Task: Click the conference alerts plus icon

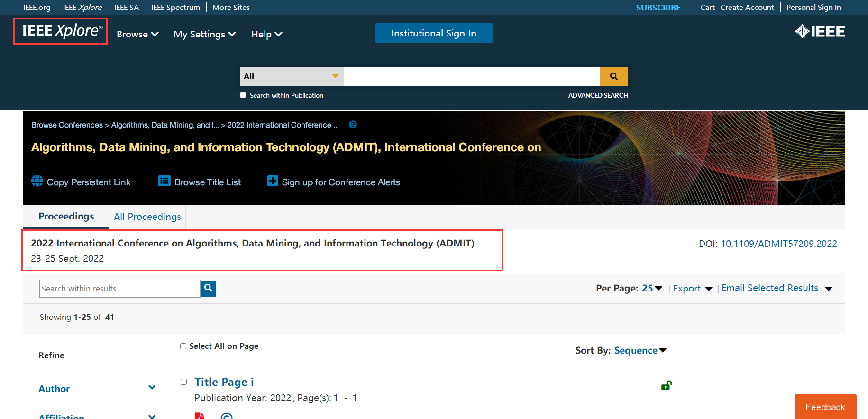Action: 273,181
